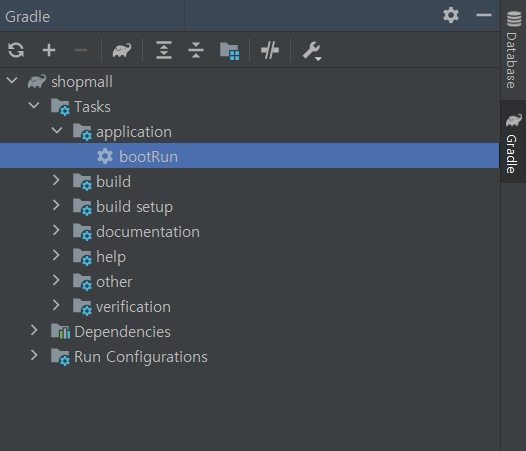Select the other label
This screenshot has width=526, height=451.
[x=114, y=282]
